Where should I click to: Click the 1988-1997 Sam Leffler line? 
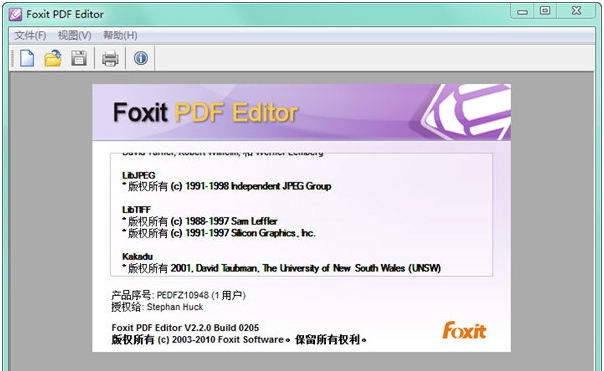click(200, 222)
